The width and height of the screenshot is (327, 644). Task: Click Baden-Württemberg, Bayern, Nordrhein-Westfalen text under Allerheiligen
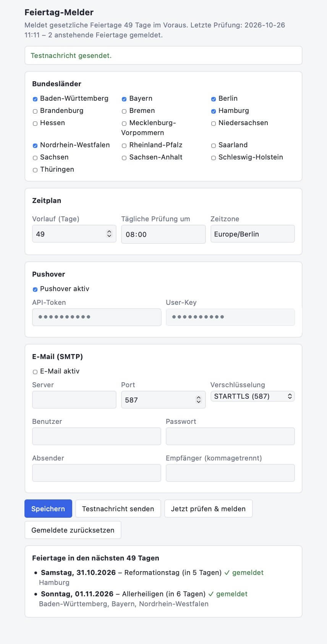click(124, 604)
